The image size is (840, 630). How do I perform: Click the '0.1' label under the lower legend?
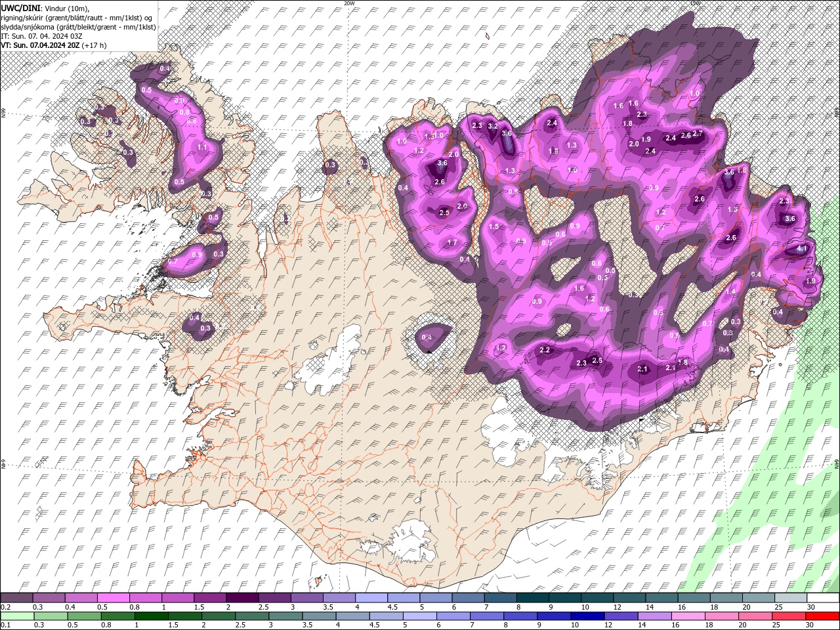pyautogui.click(x=5, y=625)
